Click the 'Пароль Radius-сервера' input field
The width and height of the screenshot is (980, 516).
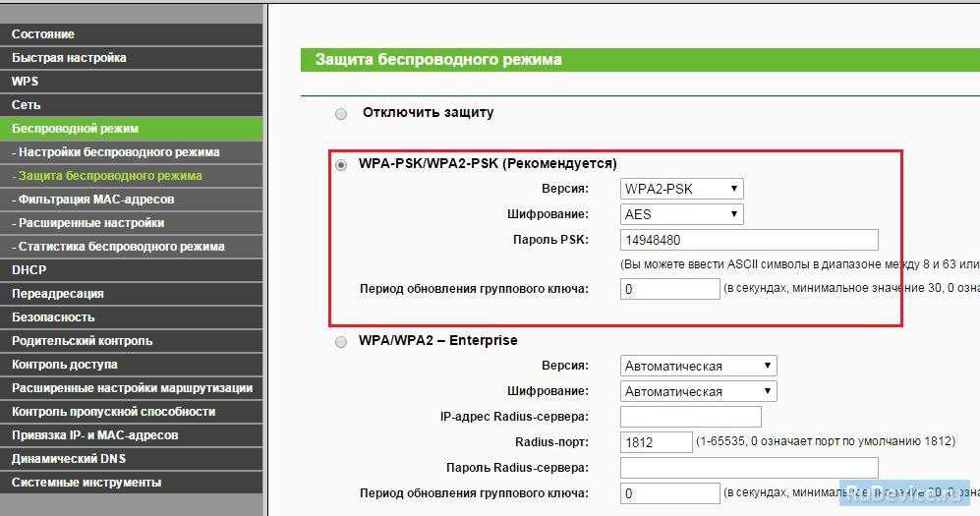pos(748,468)
